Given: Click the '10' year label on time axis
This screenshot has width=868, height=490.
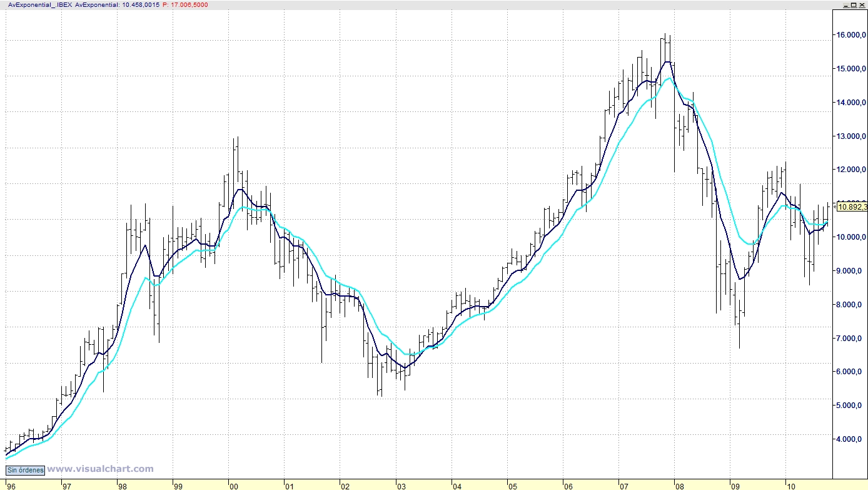Looking at the screenshot, I should pos(790,486).
